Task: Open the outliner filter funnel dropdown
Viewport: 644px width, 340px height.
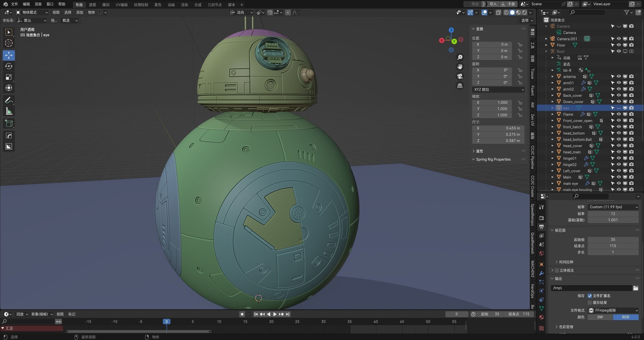Action: (629, 13)
